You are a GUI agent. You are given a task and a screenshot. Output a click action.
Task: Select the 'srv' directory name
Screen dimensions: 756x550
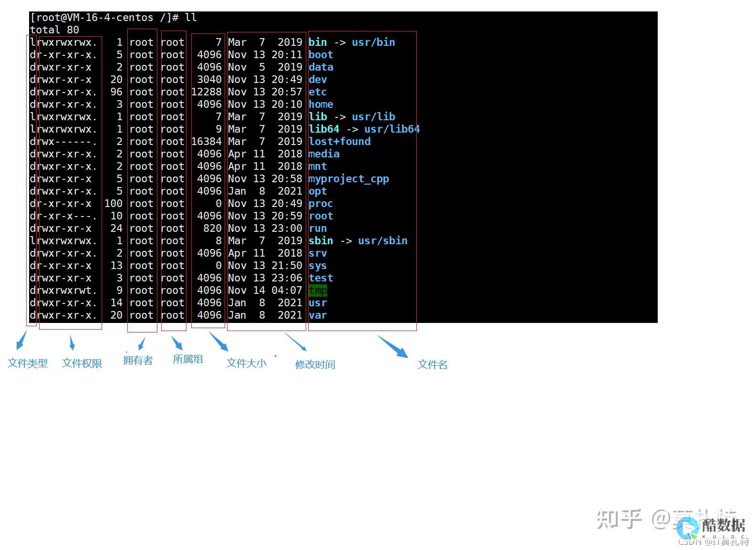(x=318, y=253)
